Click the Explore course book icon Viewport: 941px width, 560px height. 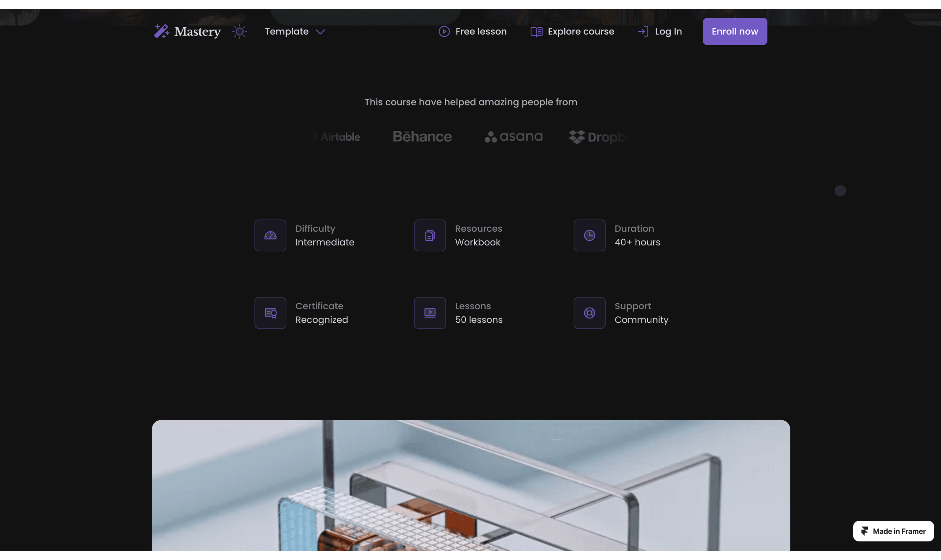click(536, 32)
